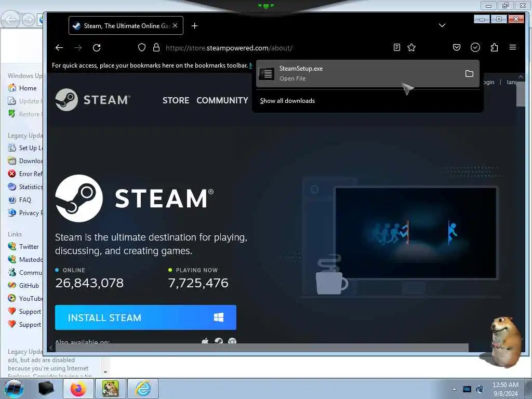Open Internet Explorer from taskbar

(143, 389)
